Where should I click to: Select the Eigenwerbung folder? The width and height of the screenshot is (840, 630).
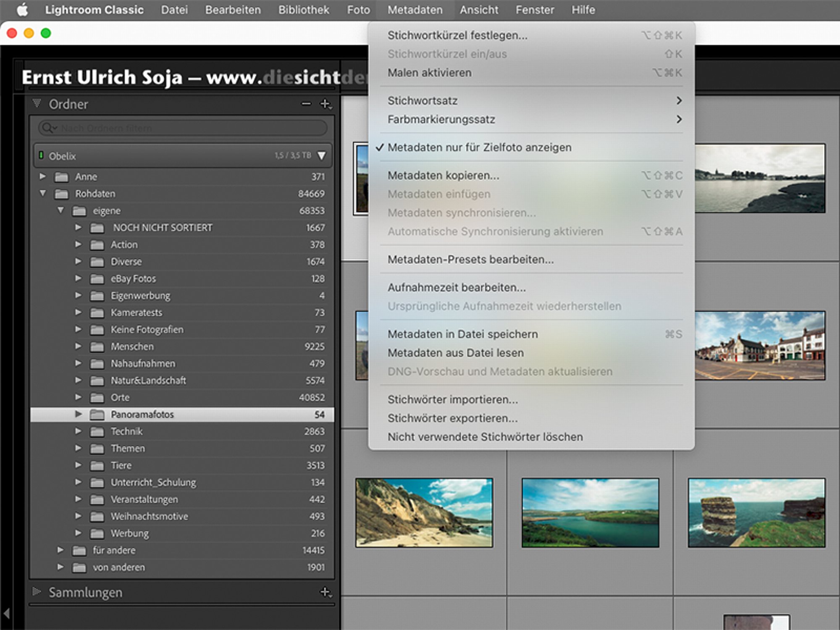182,296
